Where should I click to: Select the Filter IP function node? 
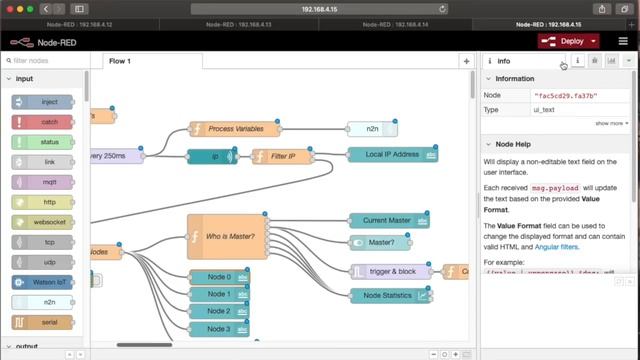click(x=282, y=156)
